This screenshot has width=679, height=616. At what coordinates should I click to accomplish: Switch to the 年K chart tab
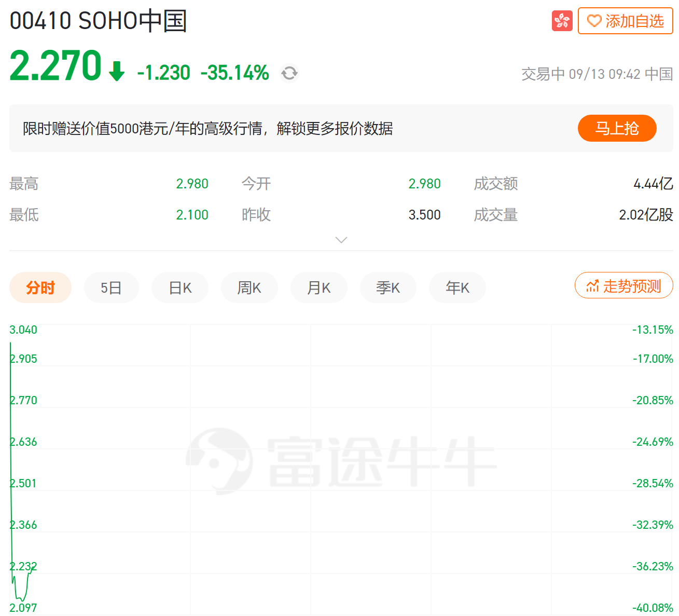click(x=458, y=288)
